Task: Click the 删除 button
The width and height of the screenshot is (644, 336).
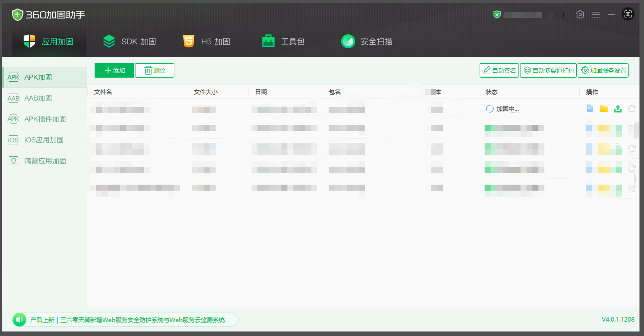Action: pos(154,71)
